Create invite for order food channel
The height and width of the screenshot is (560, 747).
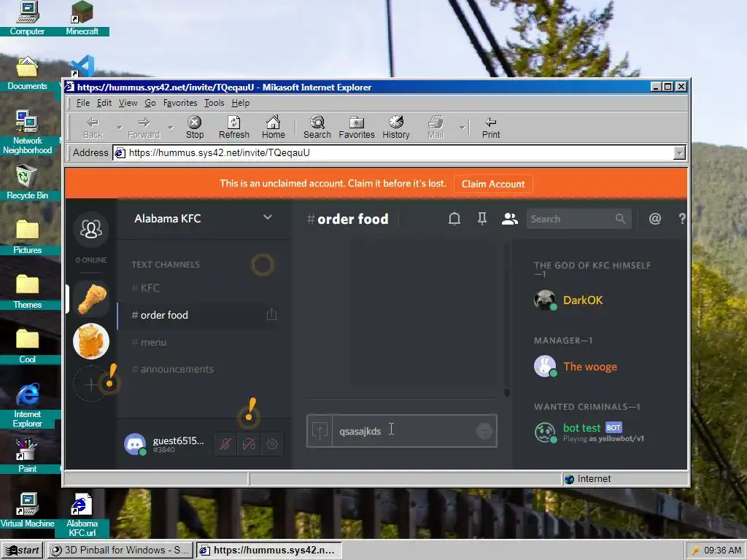tap(271, 315)
